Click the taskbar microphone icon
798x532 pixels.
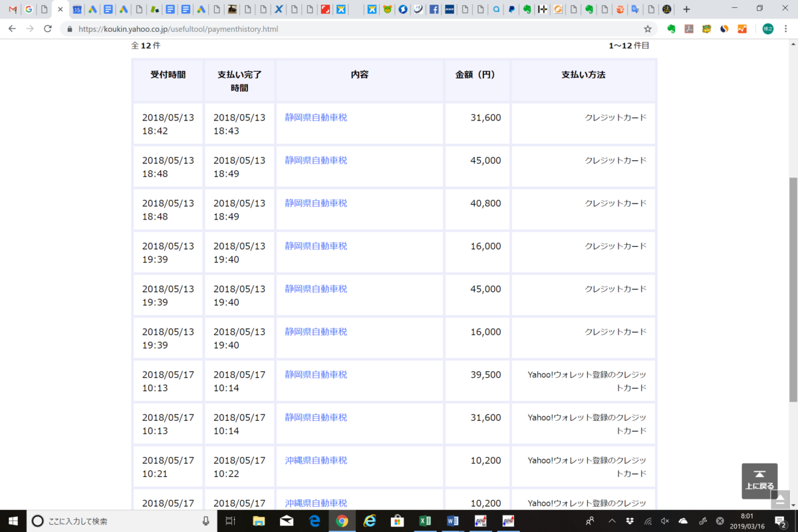(205, 521)
